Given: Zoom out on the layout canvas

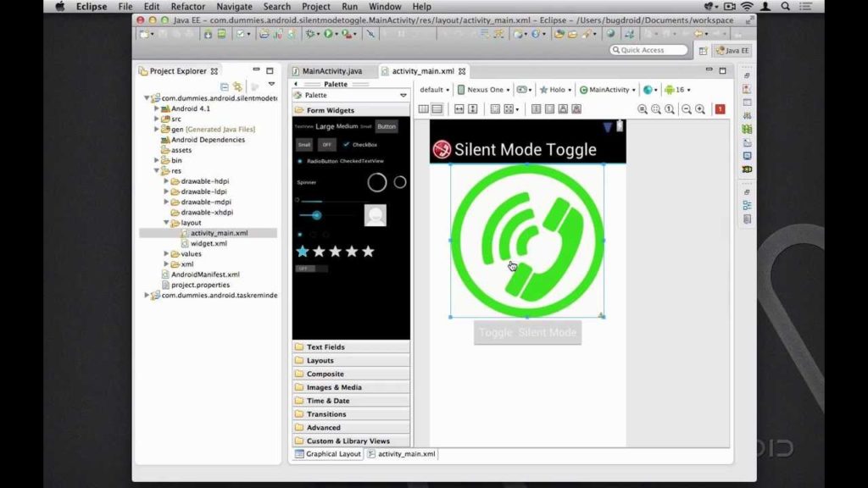Looking at the screenshot, I should [x=687, y=109].
